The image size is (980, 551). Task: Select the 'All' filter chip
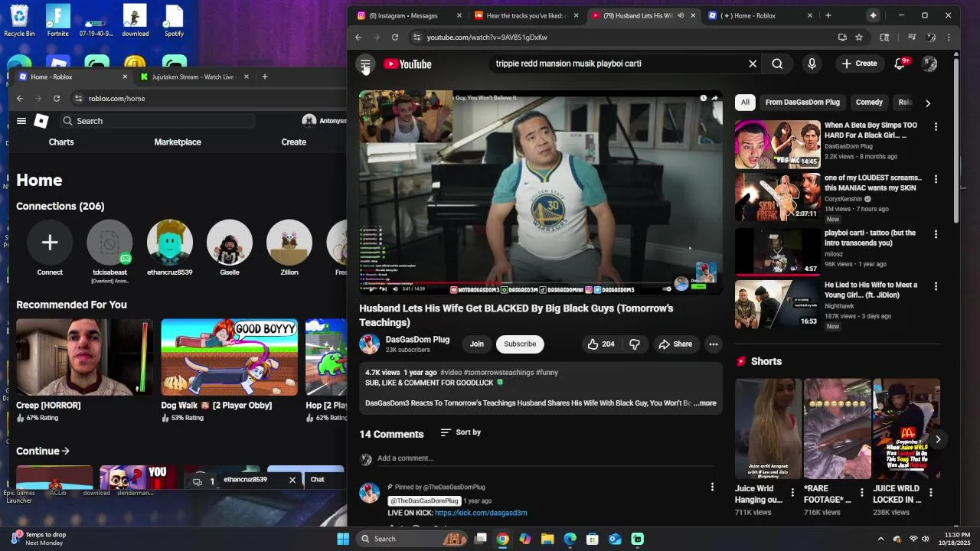point(745,102)
